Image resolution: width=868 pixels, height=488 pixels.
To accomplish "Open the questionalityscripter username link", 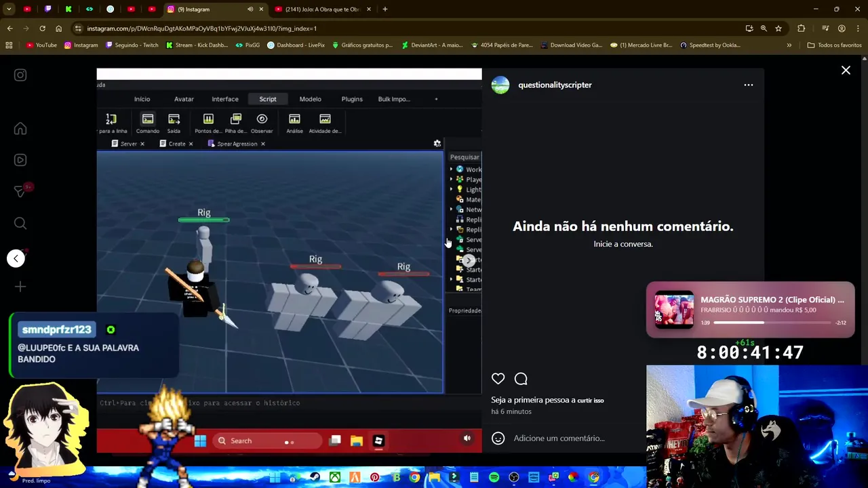I will 555,85.
